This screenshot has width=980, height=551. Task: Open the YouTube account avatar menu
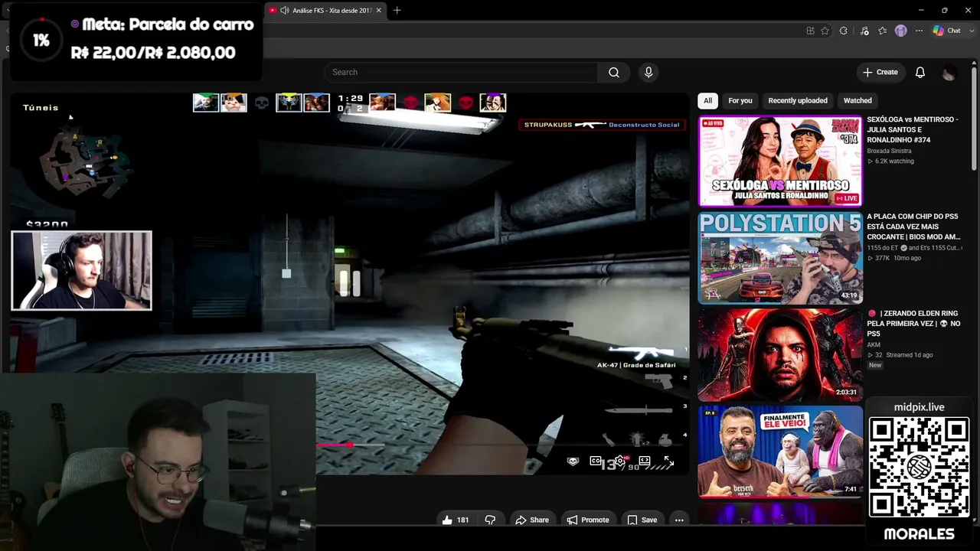[949, 73]
